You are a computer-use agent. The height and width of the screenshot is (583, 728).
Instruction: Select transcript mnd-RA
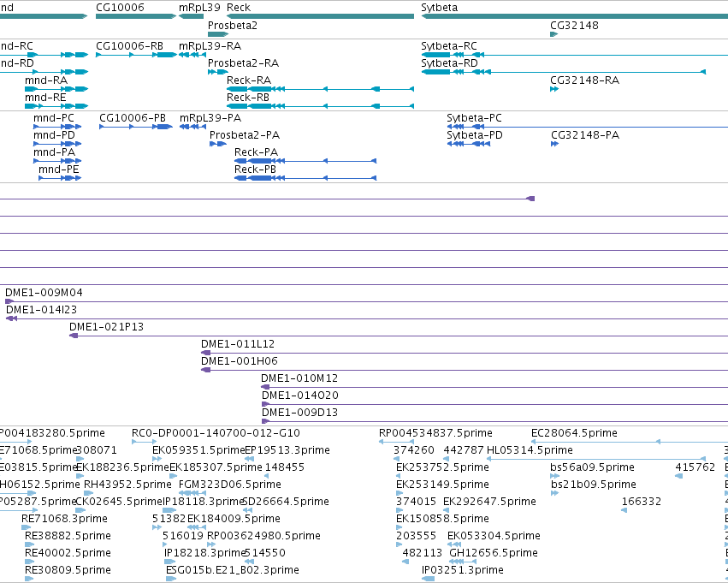point(46,80)
